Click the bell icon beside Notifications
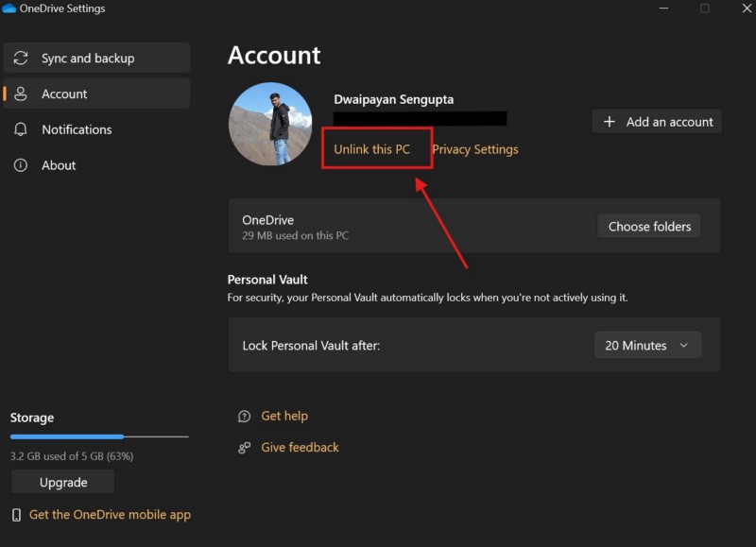Viewport: 756px width, 547px height. (x=21, y=129)
